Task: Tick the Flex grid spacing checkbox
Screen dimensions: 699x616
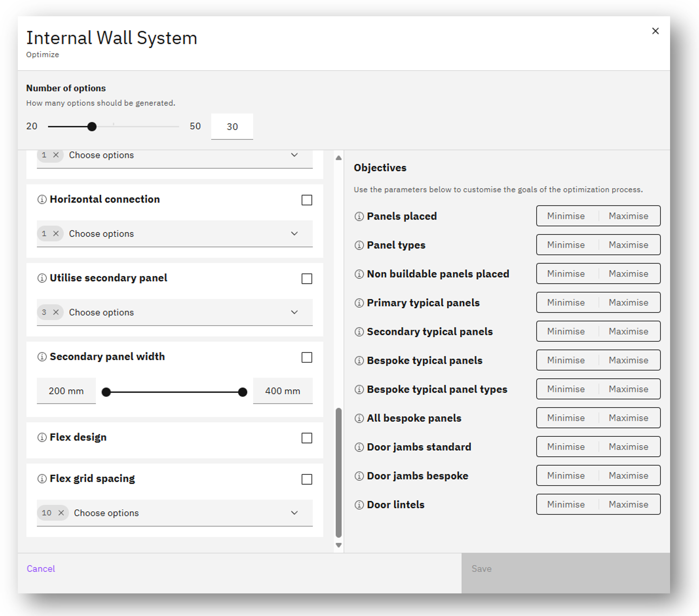Action: pos(307,479)
